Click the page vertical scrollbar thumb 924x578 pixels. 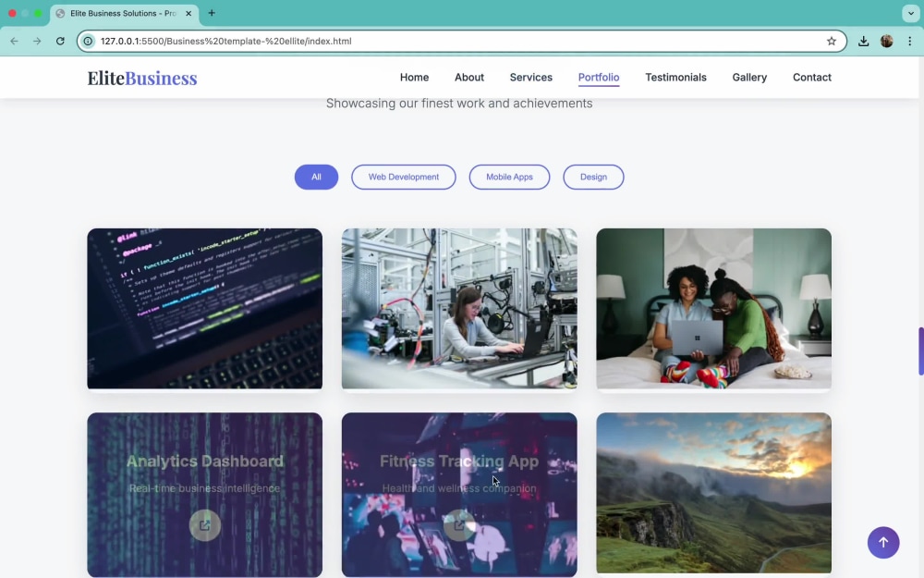pyautogui.click(x=920, y=350)
